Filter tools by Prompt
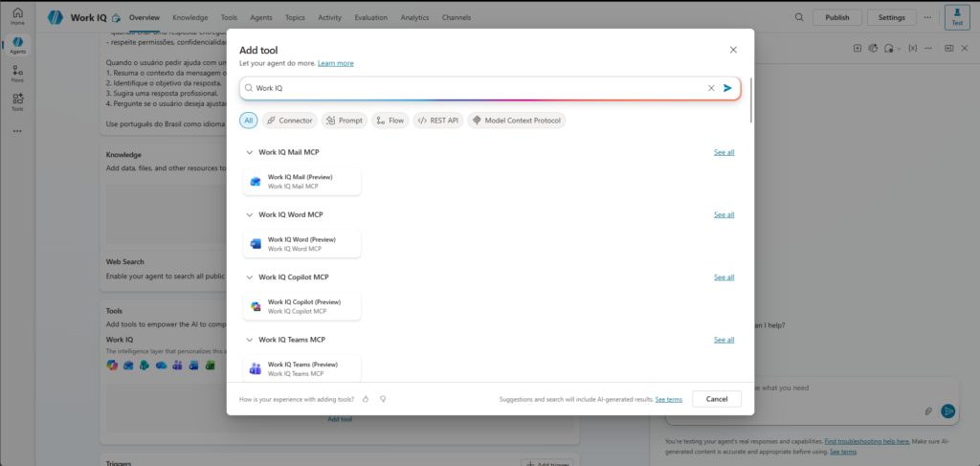 coord(345,121)
